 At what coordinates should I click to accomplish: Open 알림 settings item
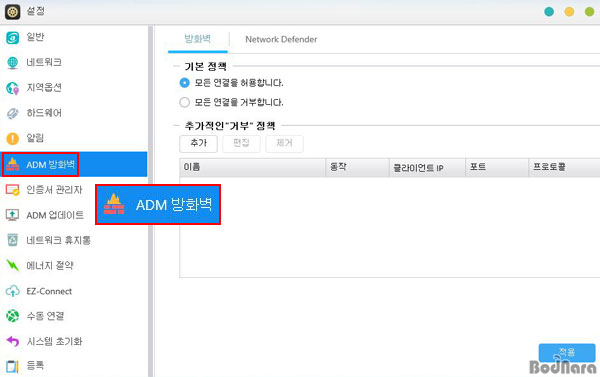pyautogui.click(x=73, y=139)
